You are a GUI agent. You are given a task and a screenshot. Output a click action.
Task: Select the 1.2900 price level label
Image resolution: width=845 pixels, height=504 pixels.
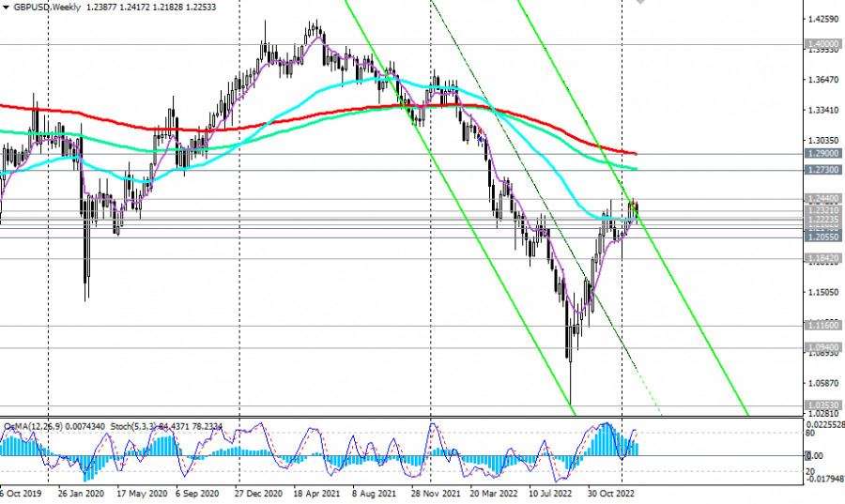(x=822, y=153)
